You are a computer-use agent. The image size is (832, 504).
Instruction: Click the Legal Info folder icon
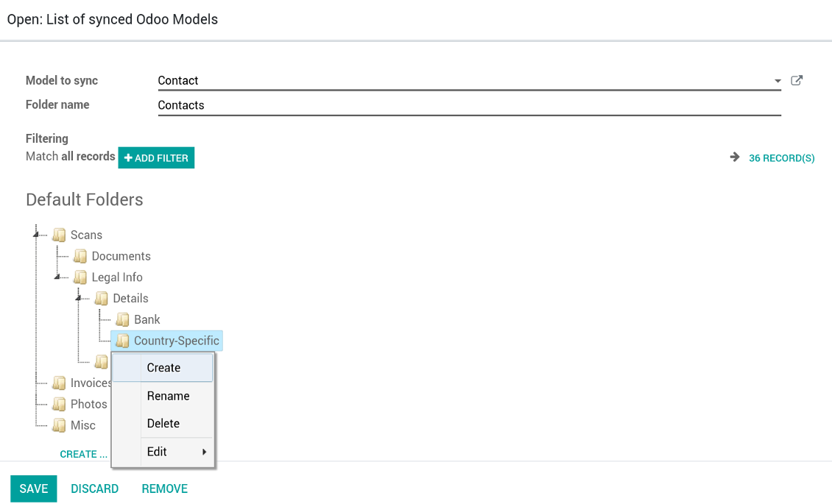tap(81, 277)
